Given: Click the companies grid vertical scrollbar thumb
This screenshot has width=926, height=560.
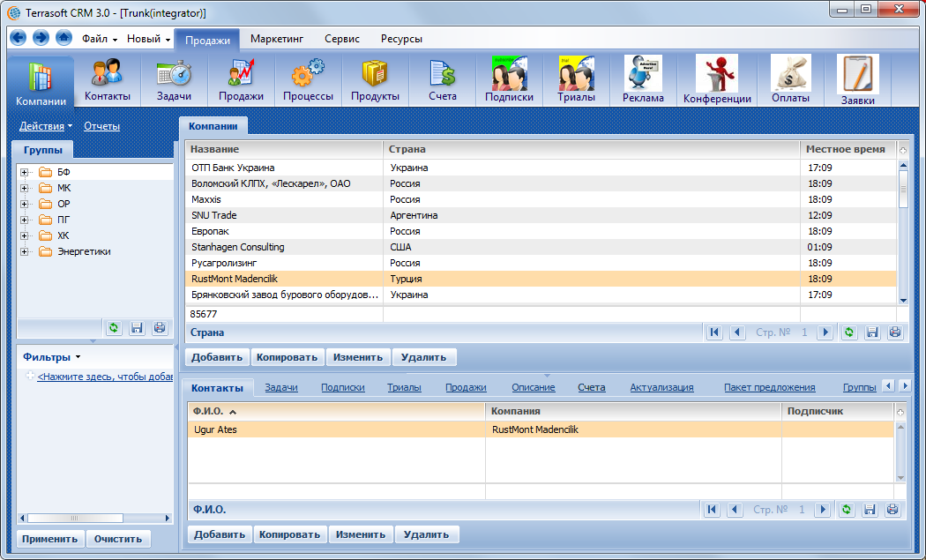Looking at the screenshot, I should [903, 189].
